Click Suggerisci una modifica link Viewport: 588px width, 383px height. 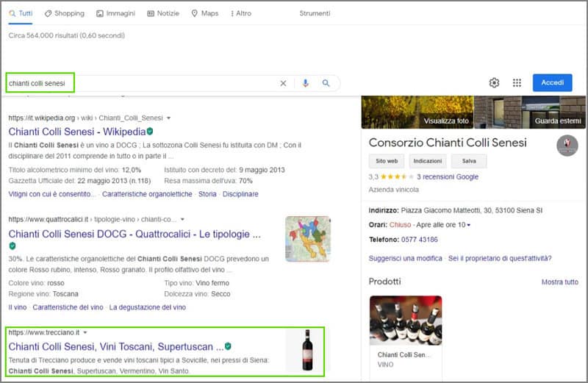point(406,258)
